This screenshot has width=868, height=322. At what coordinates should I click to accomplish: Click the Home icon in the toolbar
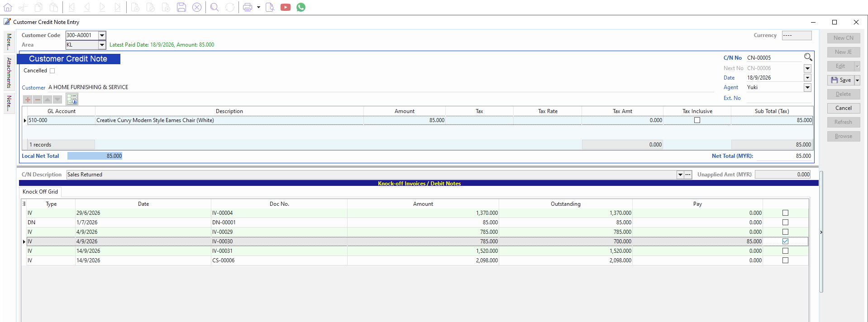click(x=8, y=7)
